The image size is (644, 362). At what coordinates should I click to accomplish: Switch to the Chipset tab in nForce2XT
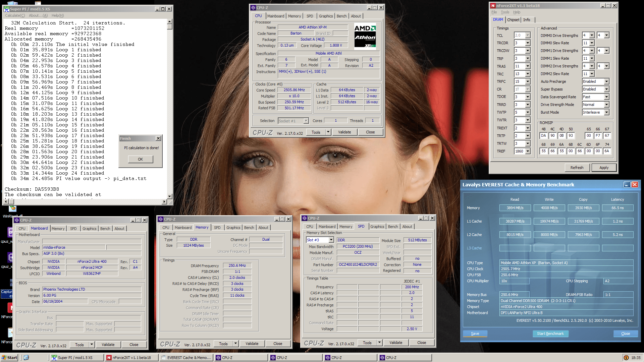pyautogui.click(x=513, y=20)
